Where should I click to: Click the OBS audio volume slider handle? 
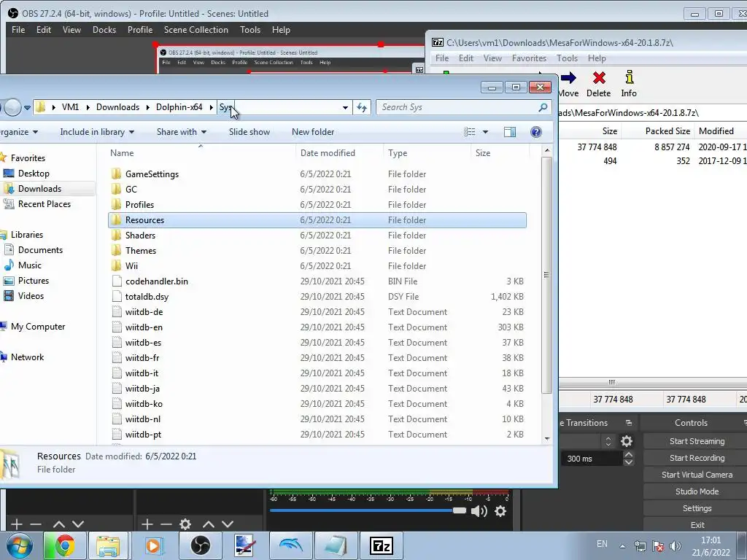pyautogui.click(x=460, y=510)
